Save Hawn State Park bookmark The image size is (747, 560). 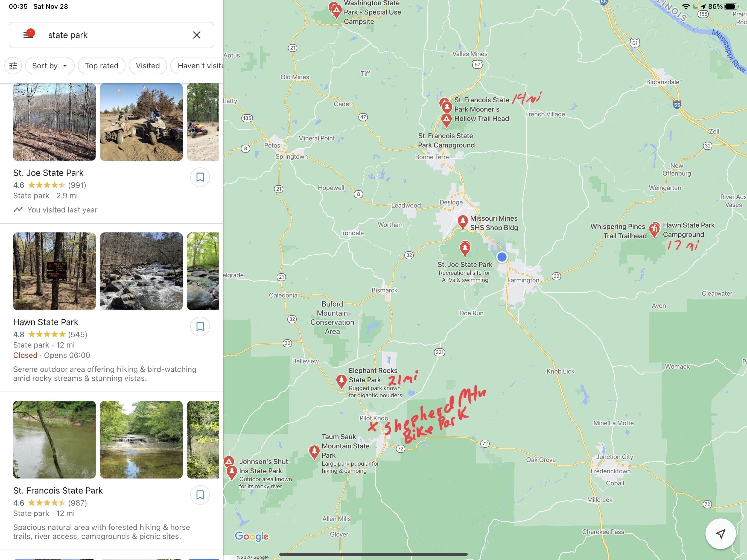pyautogui.click(x=200, y=326)
